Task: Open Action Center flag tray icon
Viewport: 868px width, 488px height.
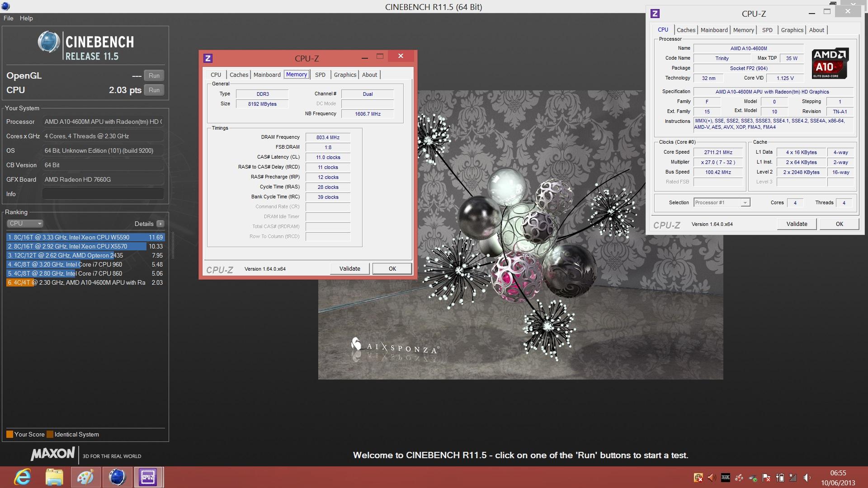Action: tap(766, 478)
